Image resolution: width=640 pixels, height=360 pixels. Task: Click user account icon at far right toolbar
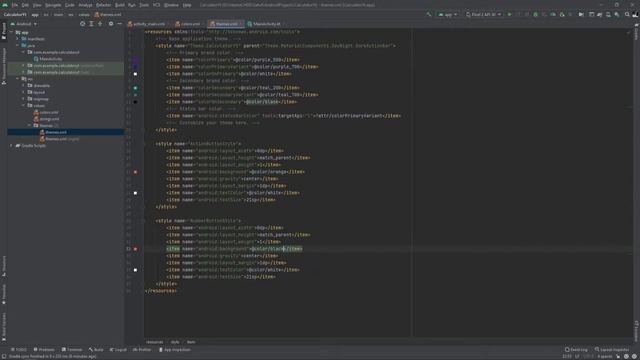[635, 14]
